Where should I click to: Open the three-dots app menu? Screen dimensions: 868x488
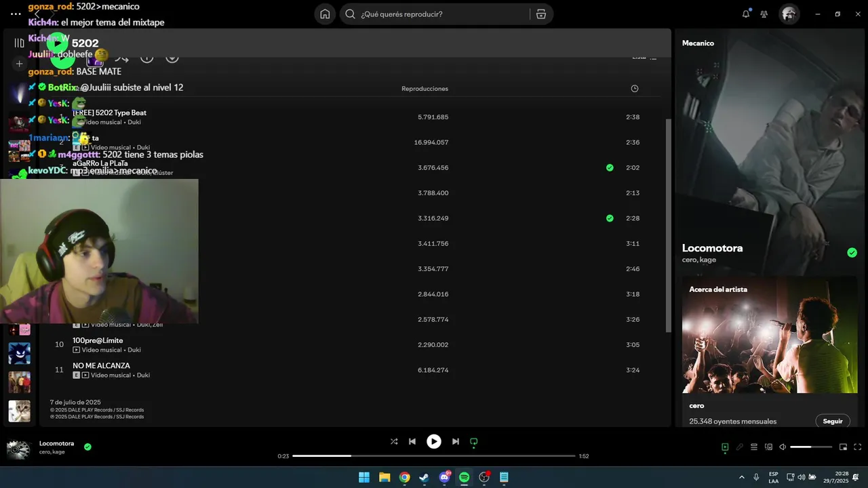pos(16,14)
